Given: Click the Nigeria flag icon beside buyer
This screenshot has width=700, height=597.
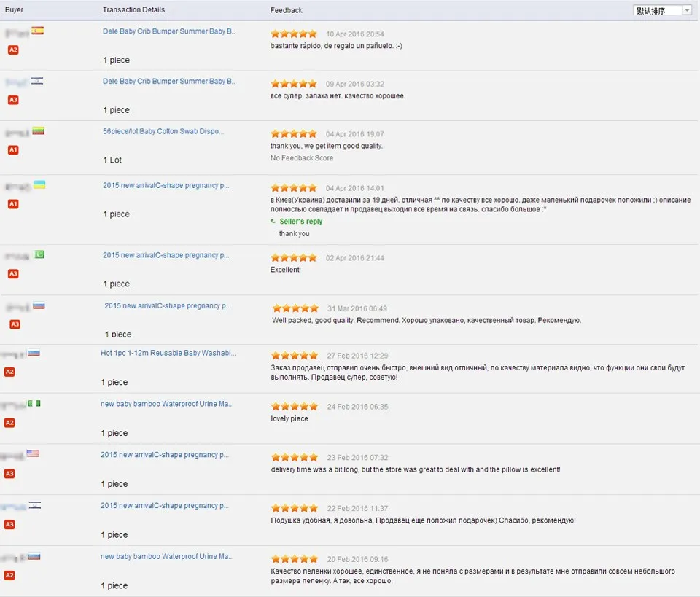Looking at the screenshot, I should (34, 403).
